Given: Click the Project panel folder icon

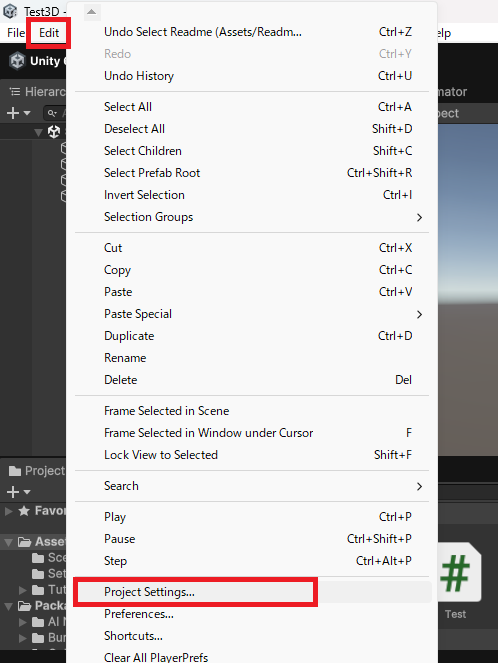Looking at the screenshot, I should [x=15, y=471].
